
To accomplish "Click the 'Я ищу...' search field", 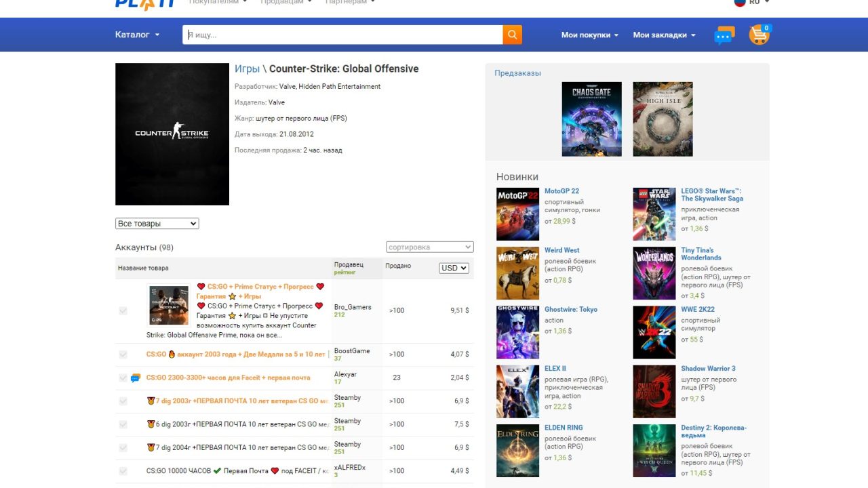I will pos(342,35).
